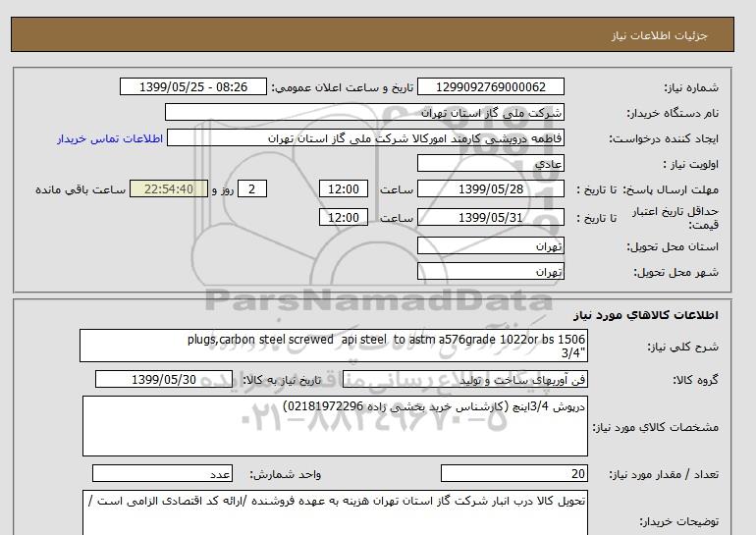Click the goods need date 1399/05/30

164,379
